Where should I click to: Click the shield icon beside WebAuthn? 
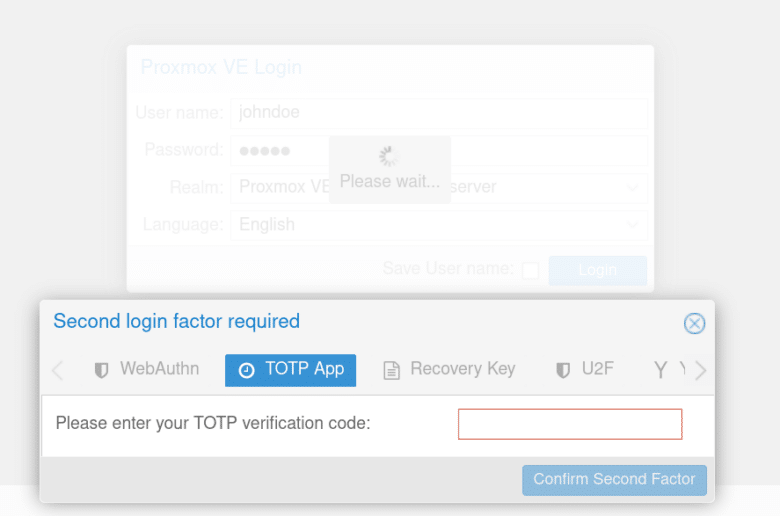coord(101,370)
